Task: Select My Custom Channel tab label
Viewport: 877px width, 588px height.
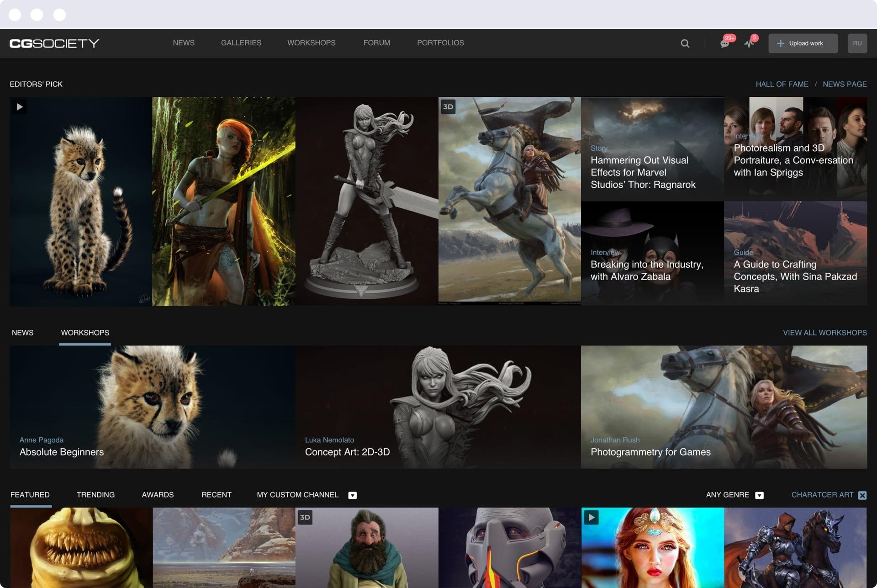Action: [x=297, y=495]
